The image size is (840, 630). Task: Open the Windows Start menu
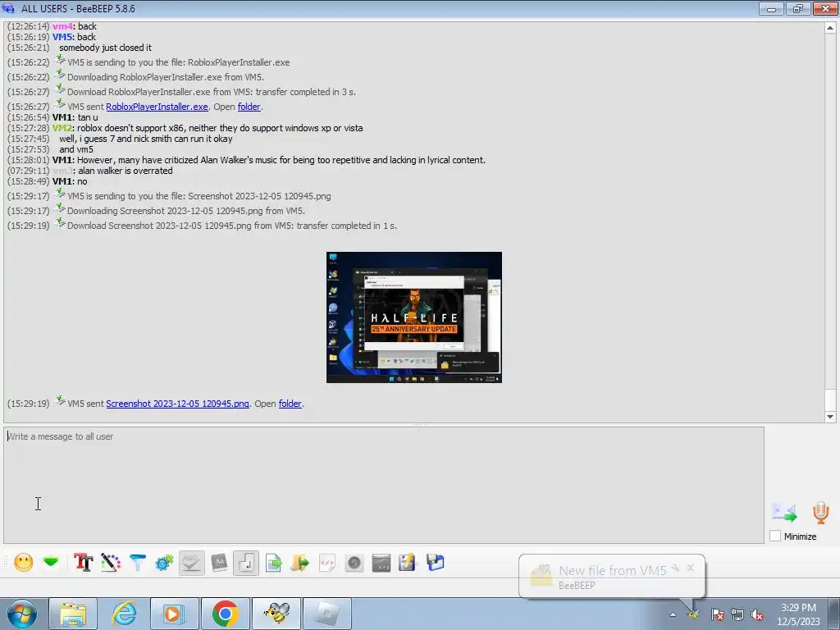coord(22,614)
